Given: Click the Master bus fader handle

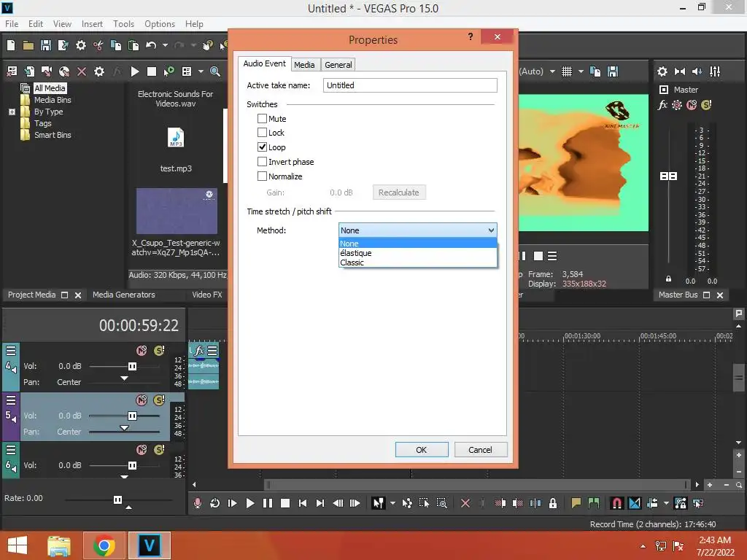Looking at the screenshot, I should (x=668, y=176).
